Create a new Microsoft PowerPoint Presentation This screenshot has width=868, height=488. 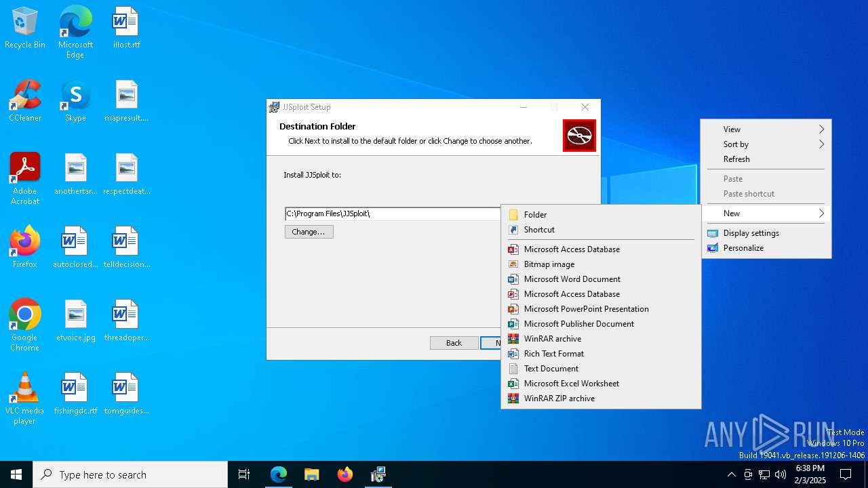pos(601,309)
